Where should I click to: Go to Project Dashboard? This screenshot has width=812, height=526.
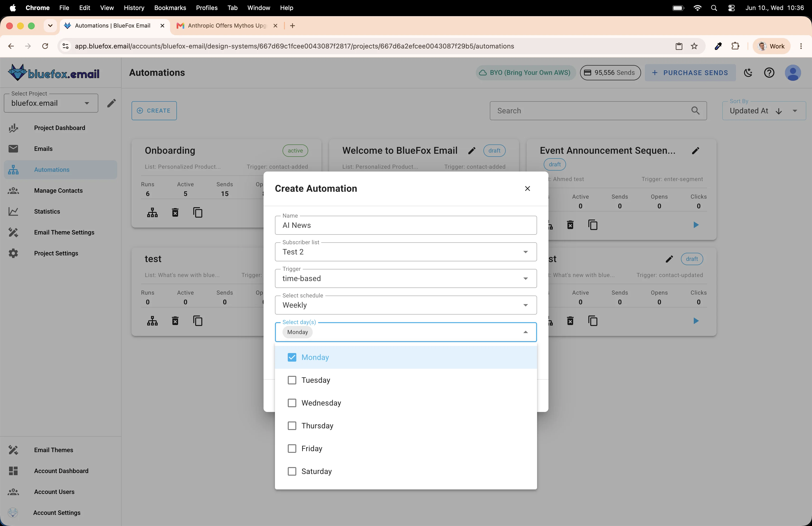point(60,128)
